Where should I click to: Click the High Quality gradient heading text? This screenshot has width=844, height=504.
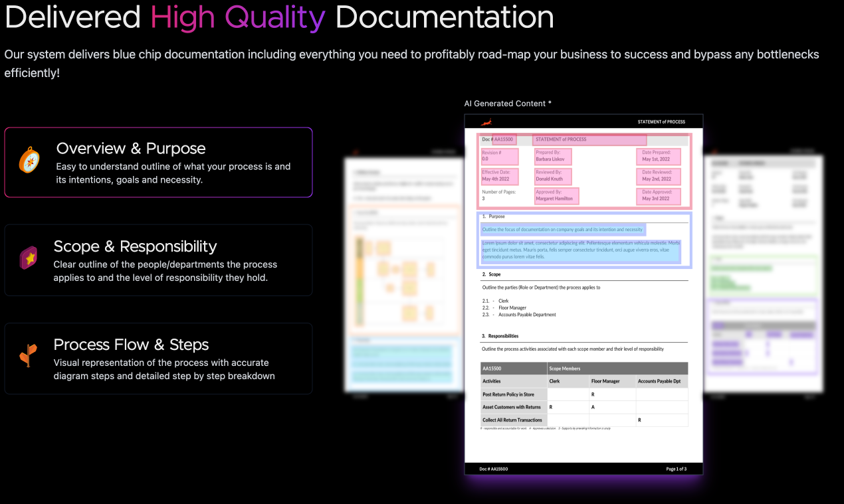pyautogui.click(x=238, y=17)
